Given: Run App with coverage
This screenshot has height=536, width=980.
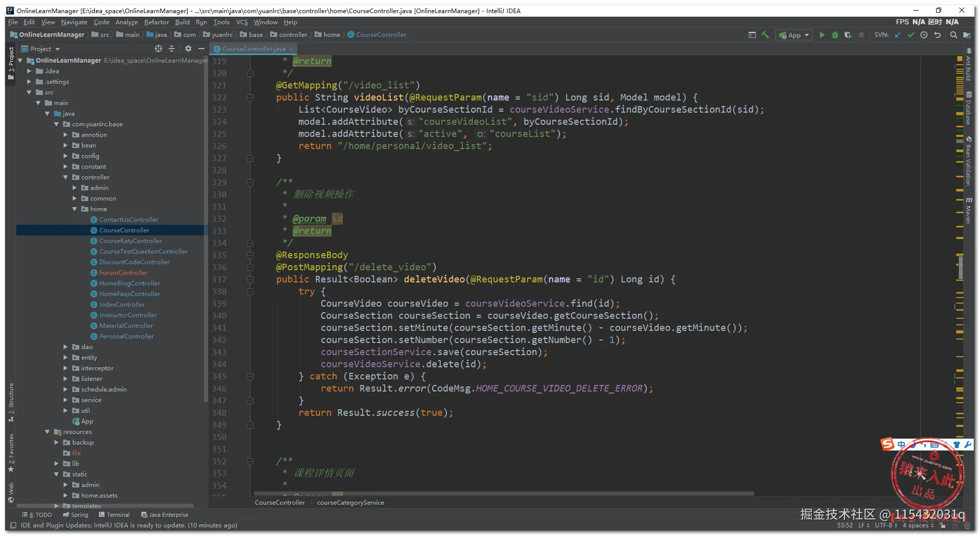Looking at the screenshot, I should [x=848, y=35].
